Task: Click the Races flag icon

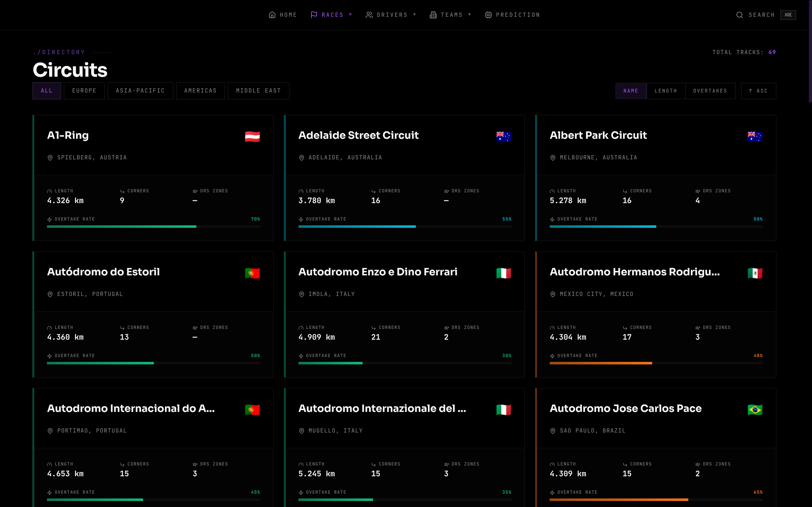Action: click(x=314, y=15)
